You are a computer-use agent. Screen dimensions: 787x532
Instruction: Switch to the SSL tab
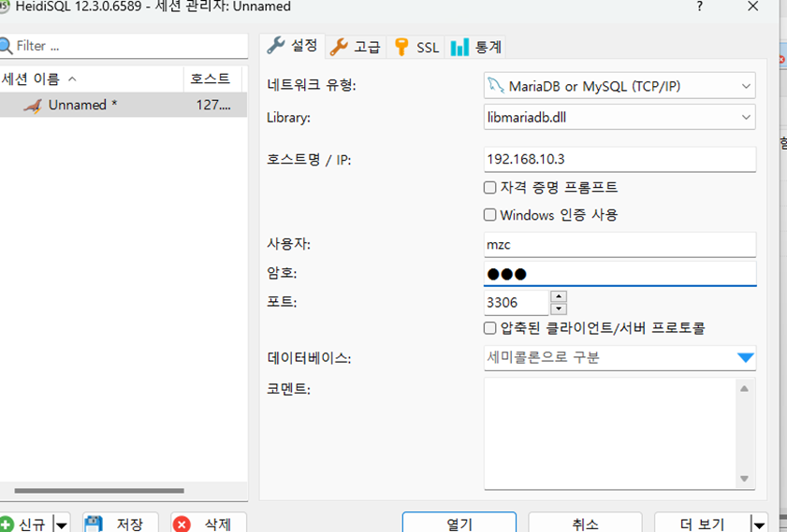(415, 47)
